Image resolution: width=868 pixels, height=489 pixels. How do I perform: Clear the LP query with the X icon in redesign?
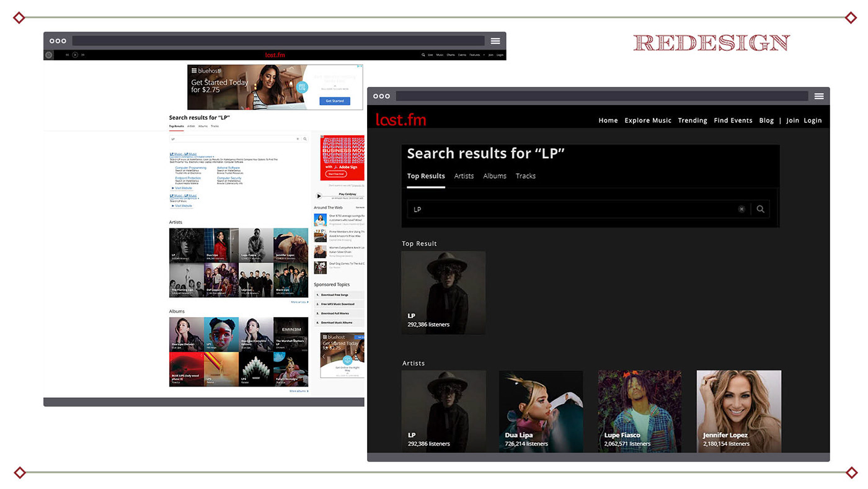742,209
